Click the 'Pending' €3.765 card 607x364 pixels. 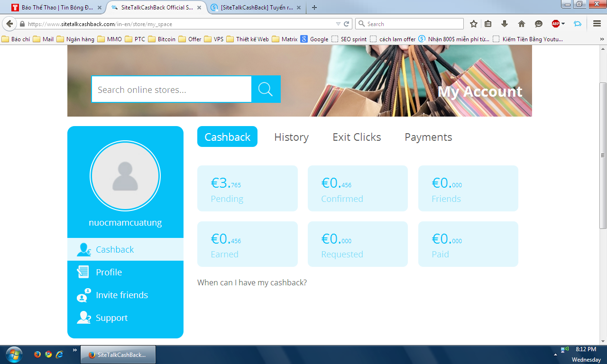tap(248, 188)
